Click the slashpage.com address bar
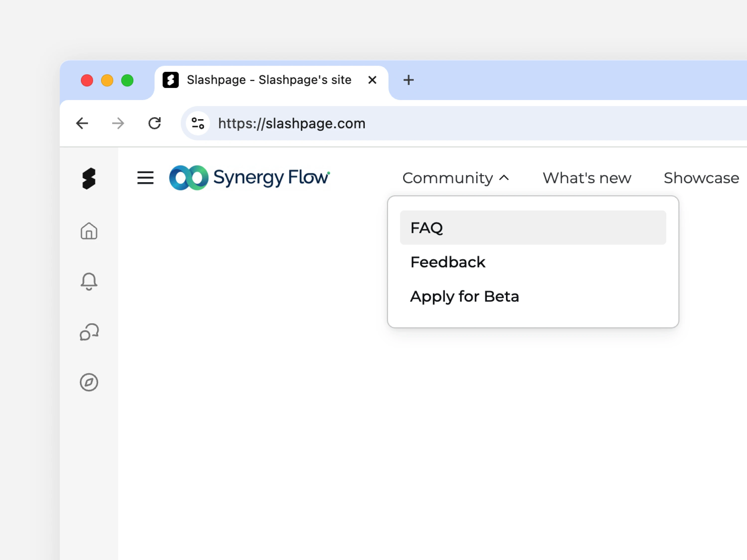Image resolution: width=747 pixels, height=560 pixels. click(439, 123)
